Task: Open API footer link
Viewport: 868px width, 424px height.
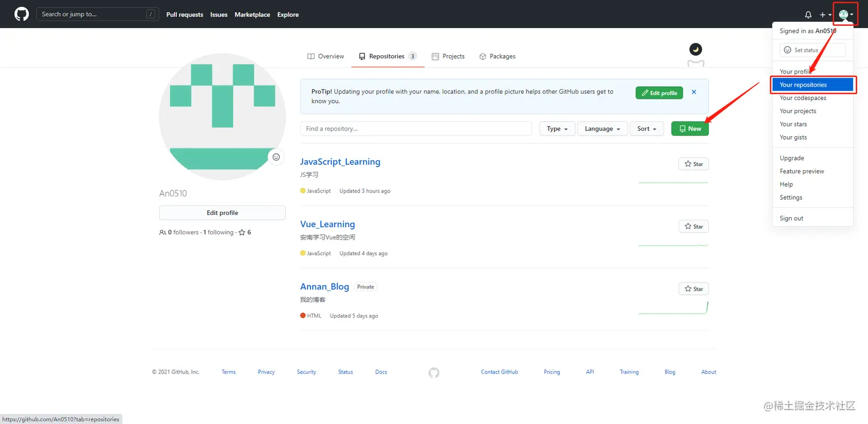Action: [590, 372]
